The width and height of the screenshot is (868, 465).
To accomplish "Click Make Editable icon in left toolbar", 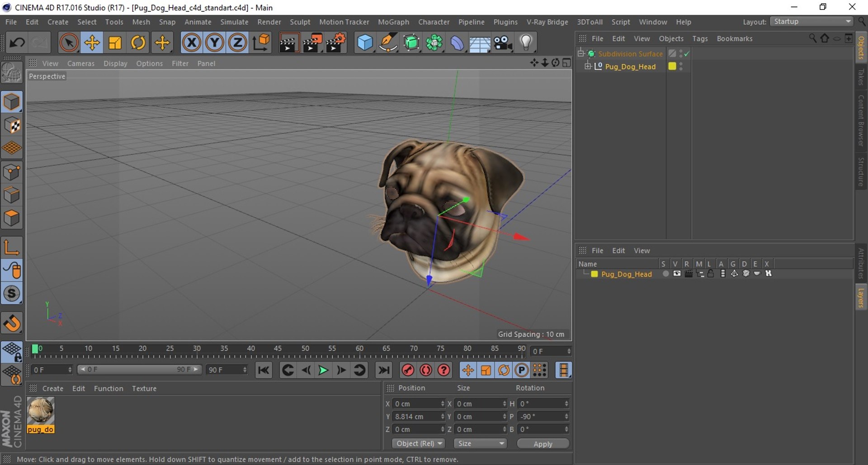I will (x=12, y=72).
